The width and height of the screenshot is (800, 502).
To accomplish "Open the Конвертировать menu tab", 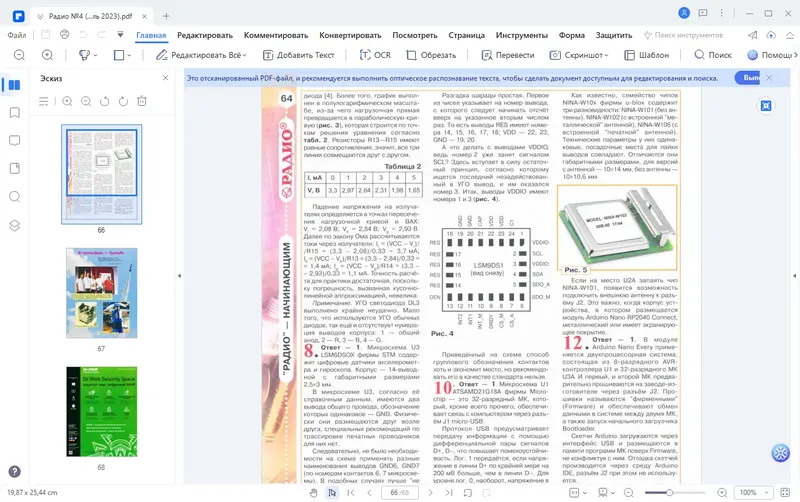I will point(350,35).
